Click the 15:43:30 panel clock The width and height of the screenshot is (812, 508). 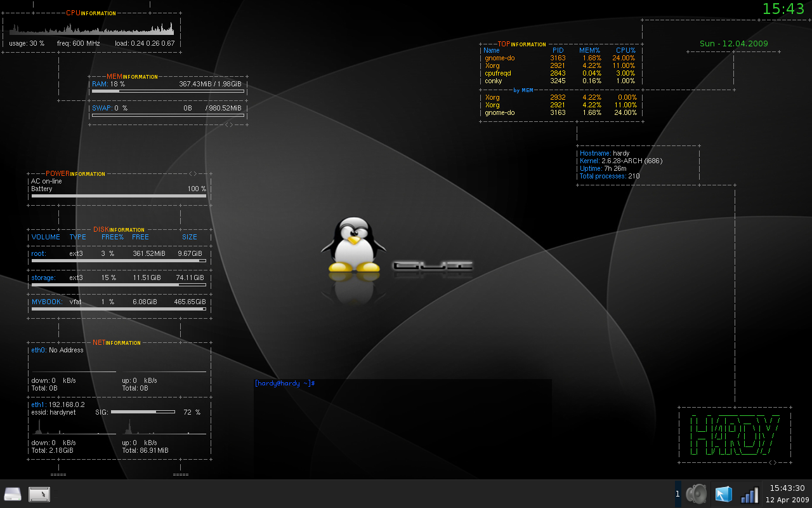[x=787, y=488]
